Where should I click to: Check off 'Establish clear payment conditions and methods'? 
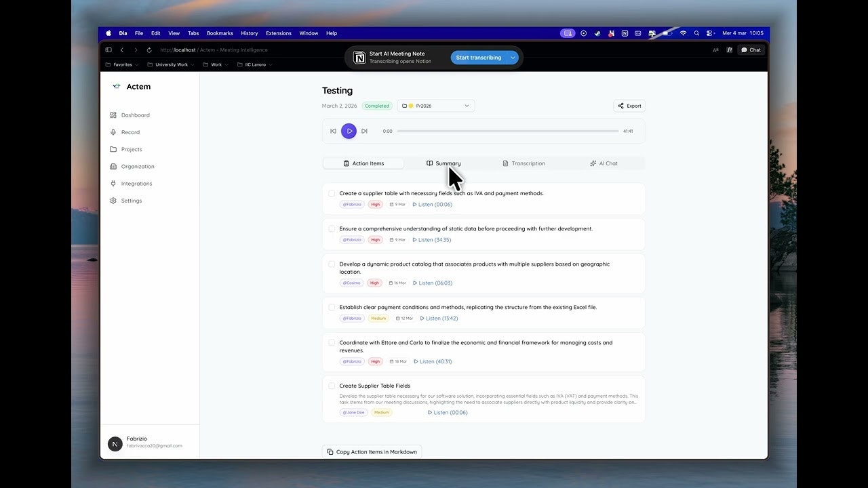(x=332, y=307)
